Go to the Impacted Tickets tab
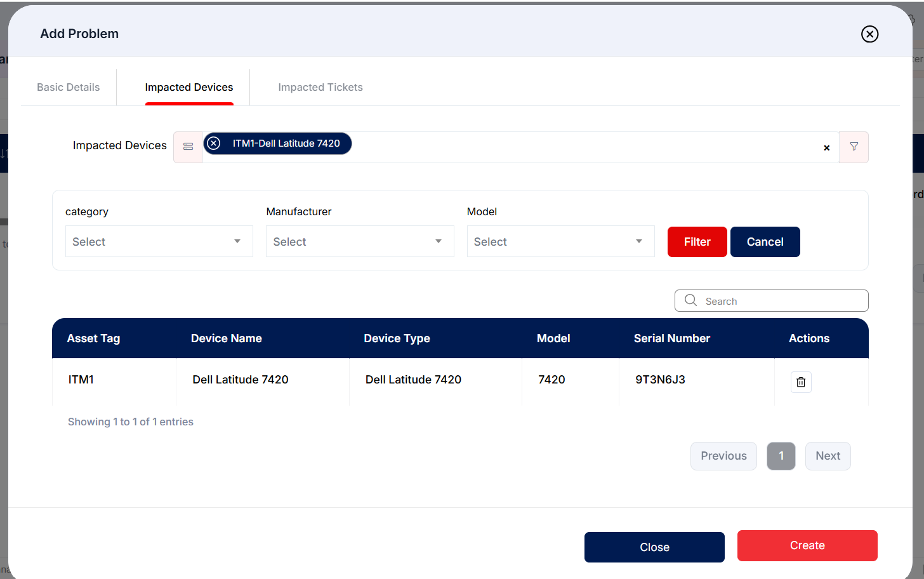 click(x=320, y=87)
